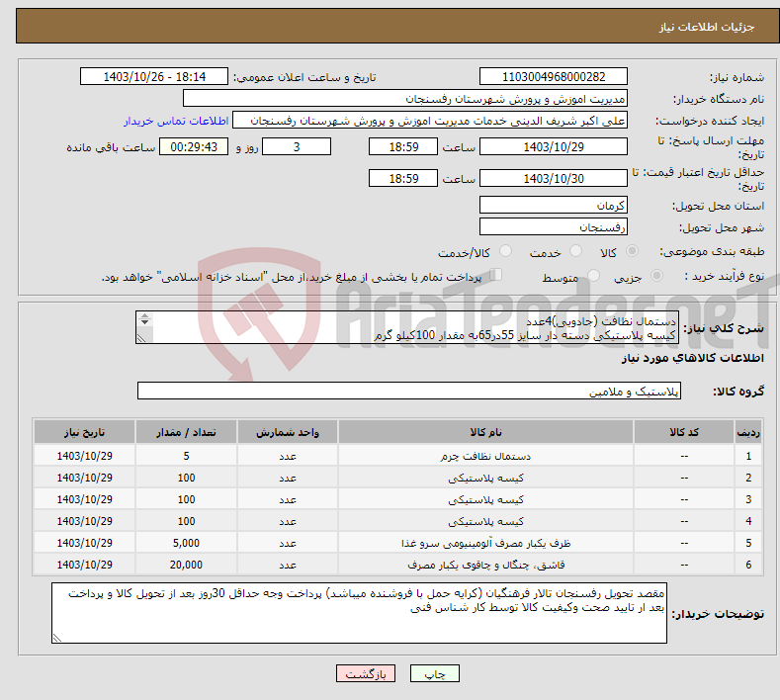Click the quantity 20,000 cell

[x=186, y=565]
